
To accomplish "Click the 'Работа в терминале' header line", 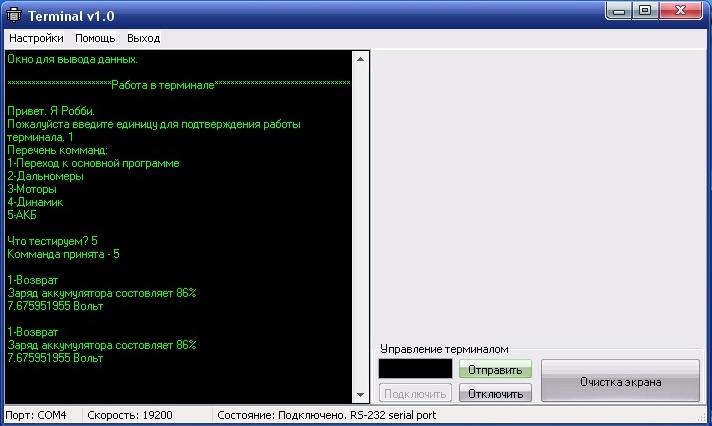I will click(x=179, y=85).
